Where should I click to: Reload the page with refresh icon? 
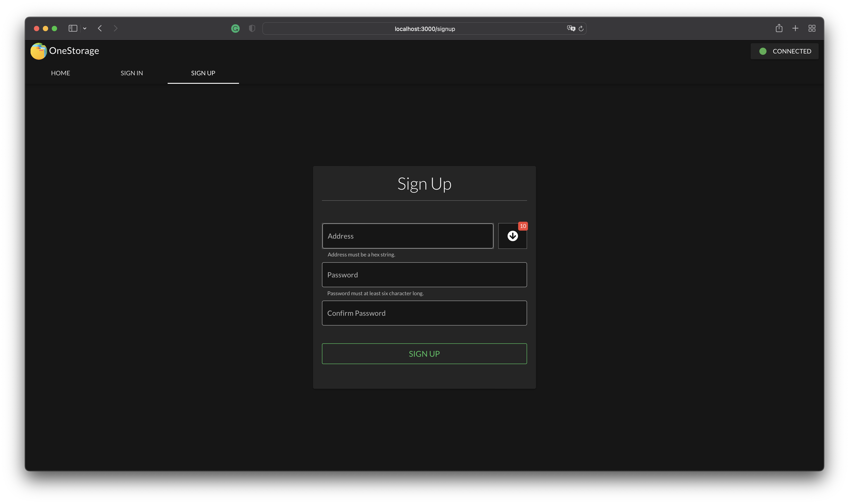click(581, 29)
